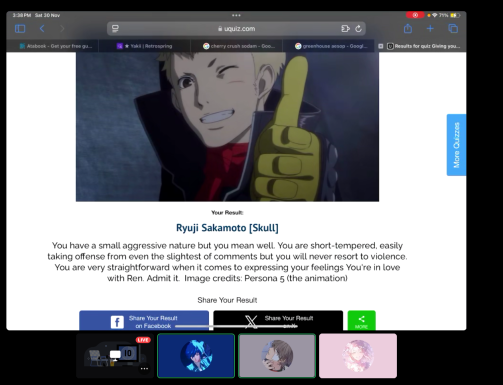Share Your Result on Facebook button
The image size is (503, 385).
coord(144,321)
